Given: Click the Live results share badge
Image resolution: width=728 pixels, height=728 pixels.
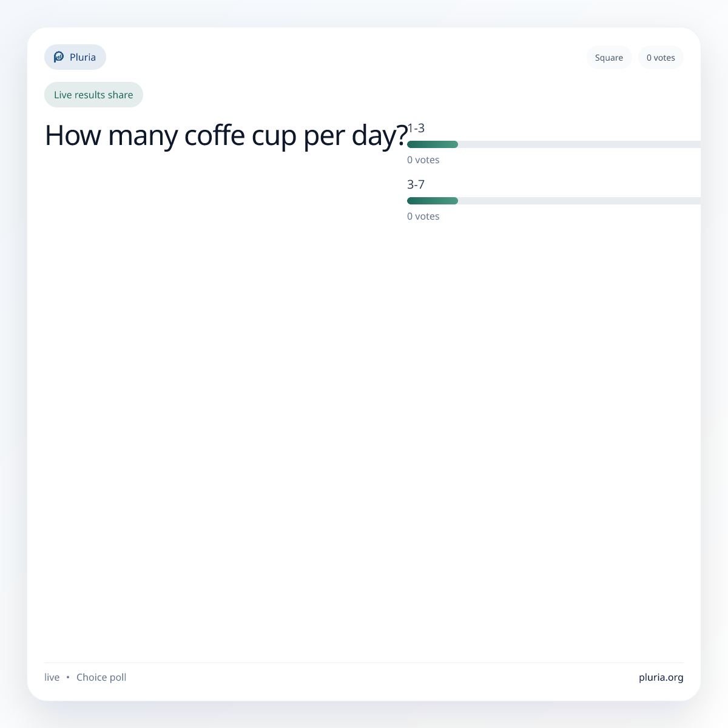Looking at the screenshot, I should click(x=93, y=95).
